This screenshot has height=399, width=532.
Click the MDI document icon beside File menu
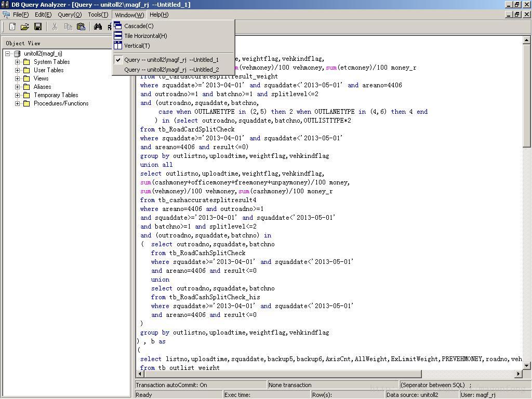[x=6, y=15]
